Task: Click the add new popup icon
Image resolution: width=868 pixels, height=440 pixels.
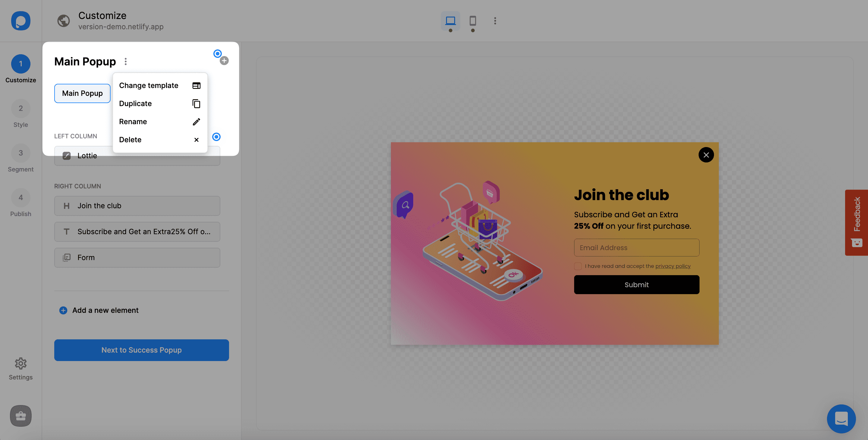Action: pos(224,61)
